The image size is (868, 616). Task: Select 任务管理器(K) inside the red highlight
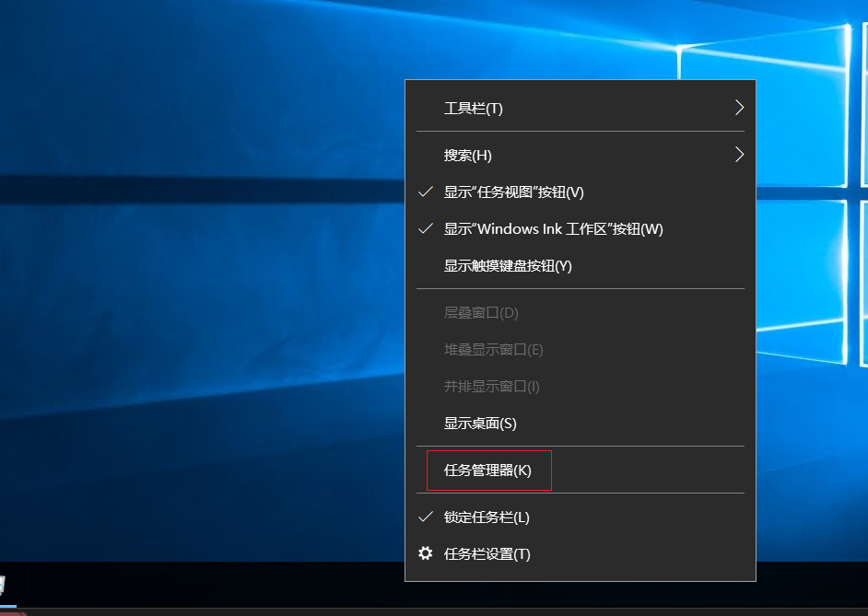pyautogui.click(x=487, y=470)
